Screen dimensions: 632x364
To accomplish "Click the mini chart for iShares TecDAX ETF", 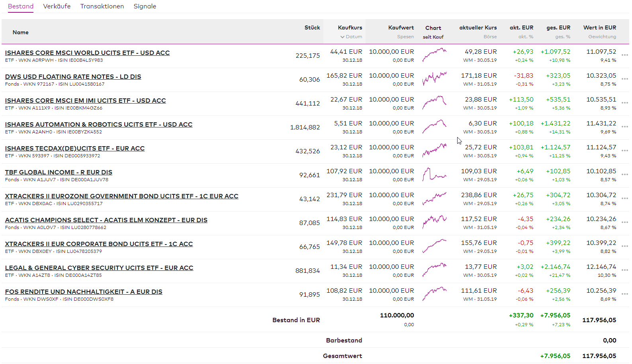I will point(434,151).
